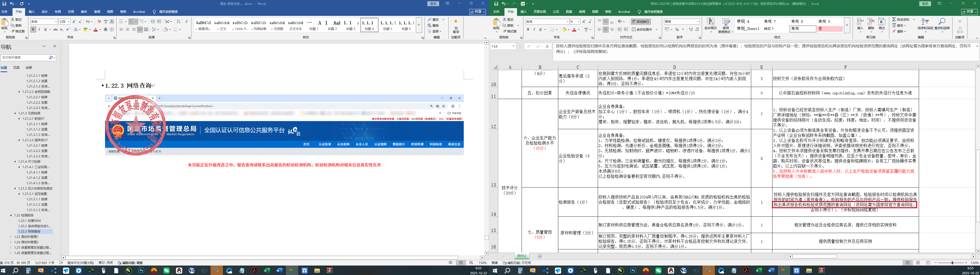Collapse the 1.22 检测报告 heading in navigation
This screenshot has width=980, height=275.
11,215
